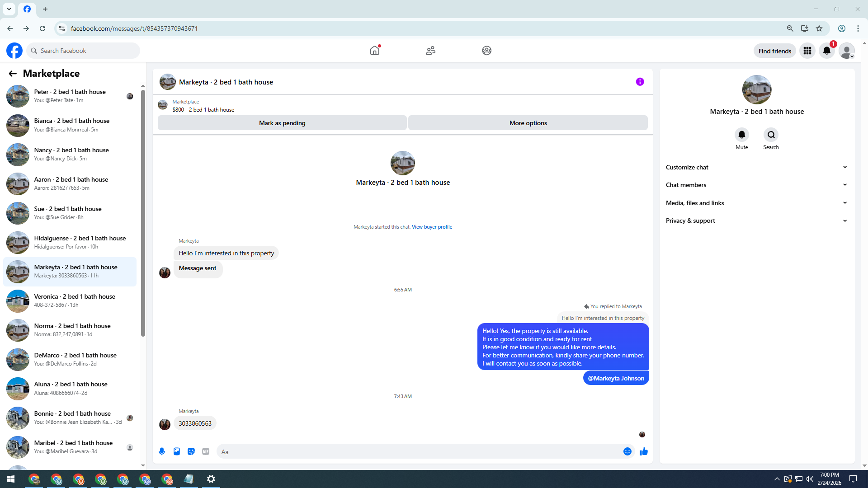Image resolution: width=868 pixels, height=488 pixels.
Task: Open the View buyer profile link
Action: [432, 227]
